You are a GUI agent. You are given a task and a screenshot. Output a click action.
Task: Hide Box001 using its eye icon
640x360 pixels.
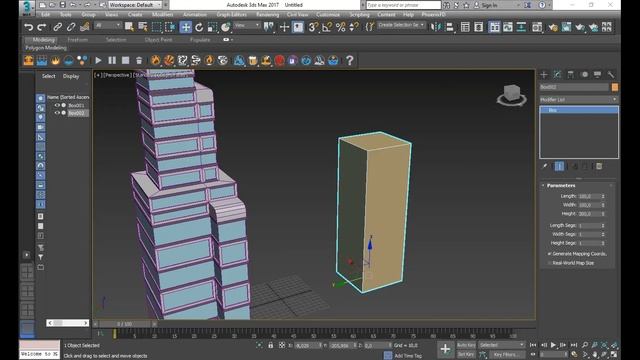[57, 105]
